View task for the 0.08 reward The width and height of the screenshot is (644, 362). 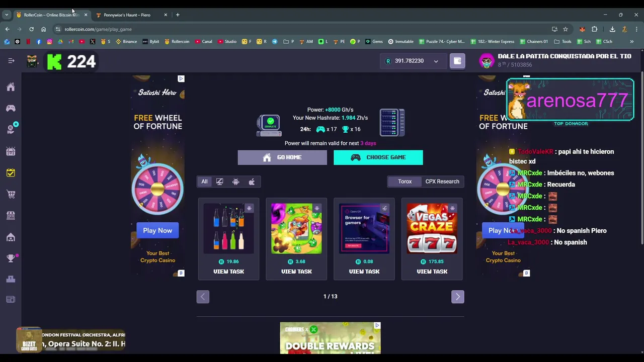tap(364, 271)
